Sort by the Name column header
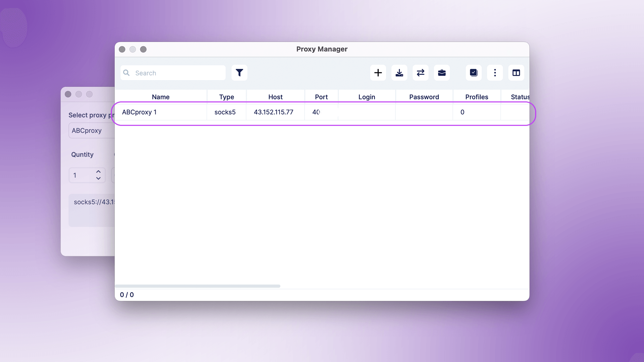Image resolution: width=644 pixels, height=362 pixels. [x=160, y=97]
